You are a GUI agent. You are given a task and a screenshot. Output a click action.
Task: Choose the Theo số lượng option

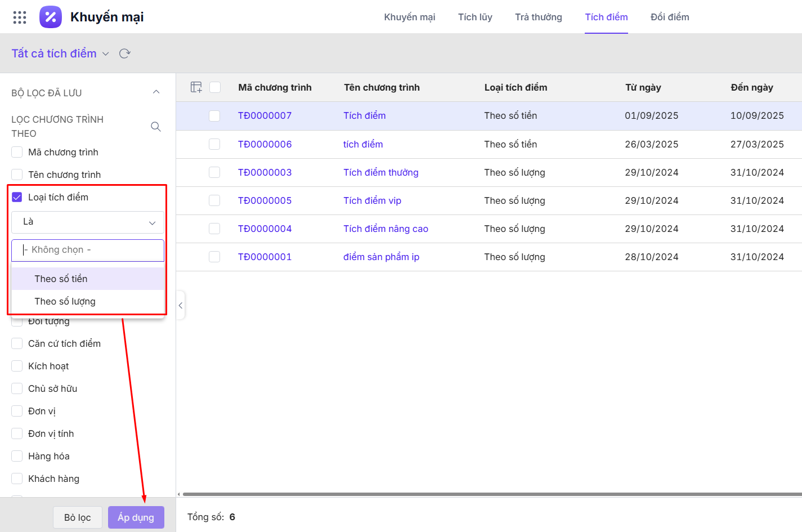click(x=65, y=301)
